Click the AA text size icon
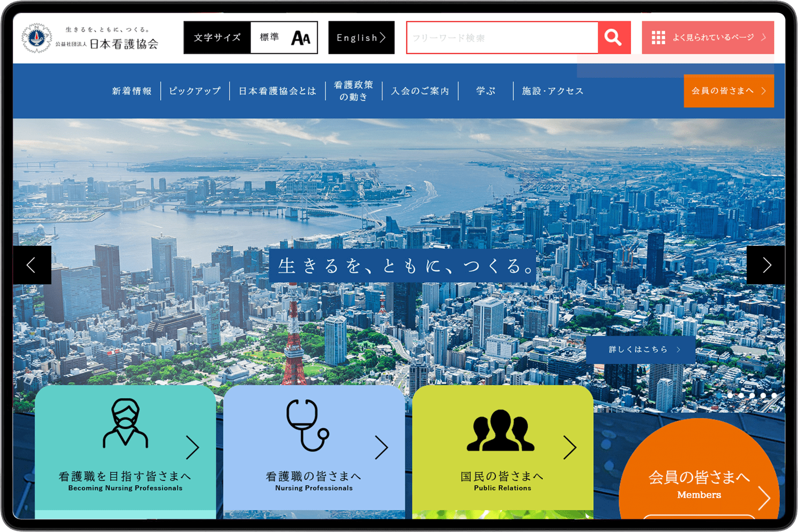The height and width of the screenshot is (532, 798). coord(301,38)
